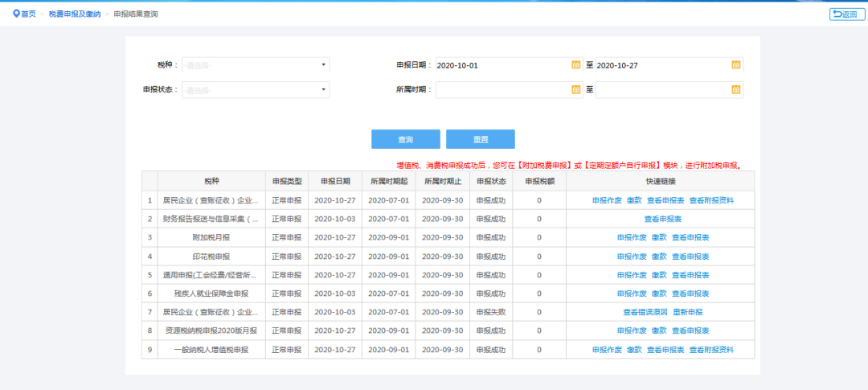Click the 印花税申报 tax name cell
The height and width of the screenshot is (390, 868).
point(211,257)
